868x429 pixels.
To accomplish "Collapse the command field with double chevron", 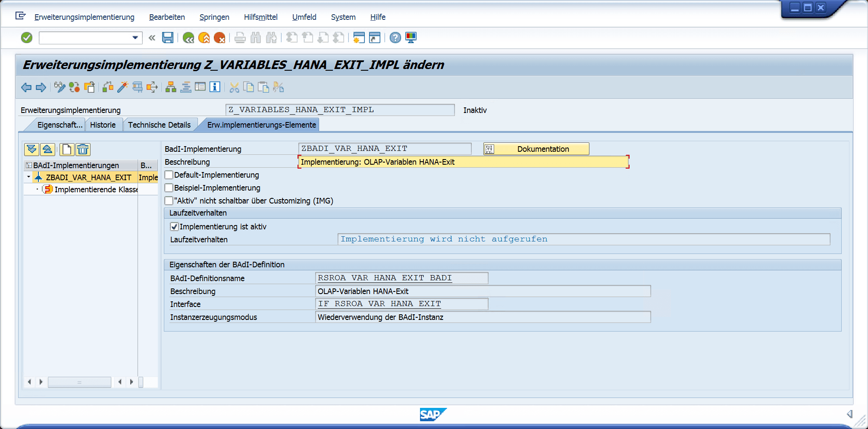I will click(152, 38).
